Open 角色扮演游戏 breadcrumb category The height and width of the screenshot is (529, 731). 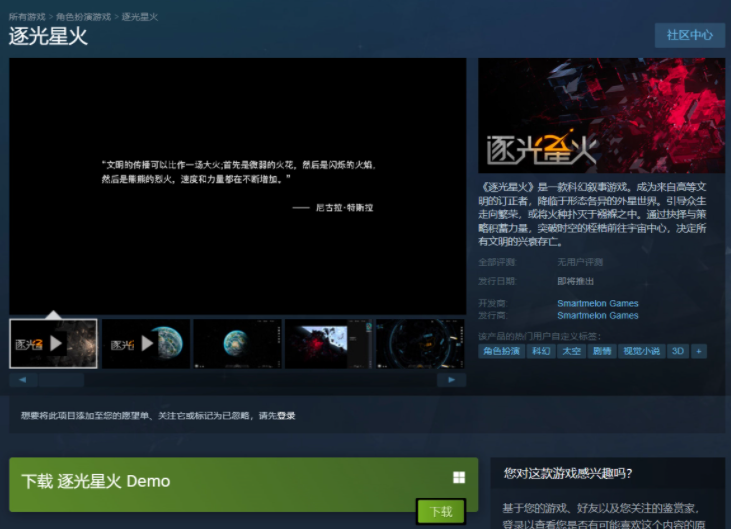[x=85, y=18]
